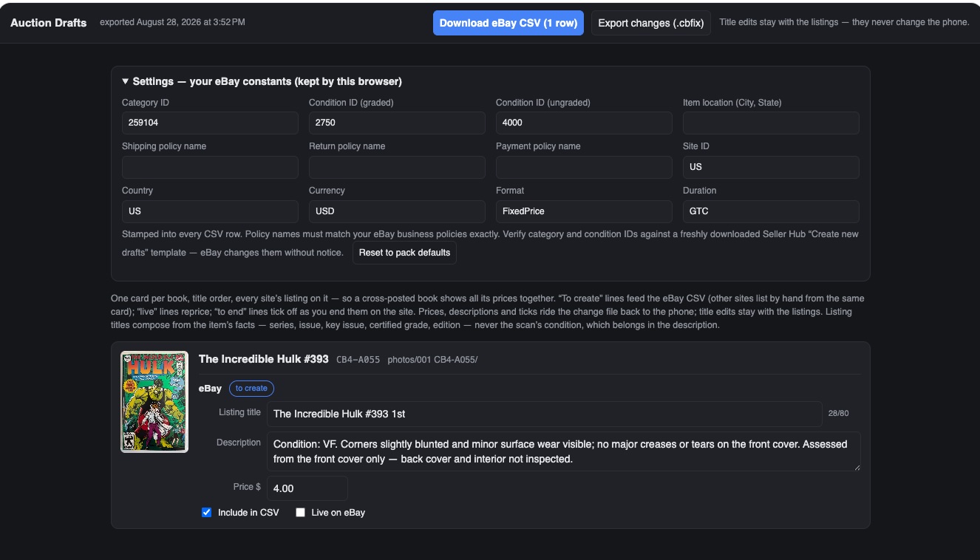
Task: Check Live on eBay checkbox
Action: click(x=300, y=512)
